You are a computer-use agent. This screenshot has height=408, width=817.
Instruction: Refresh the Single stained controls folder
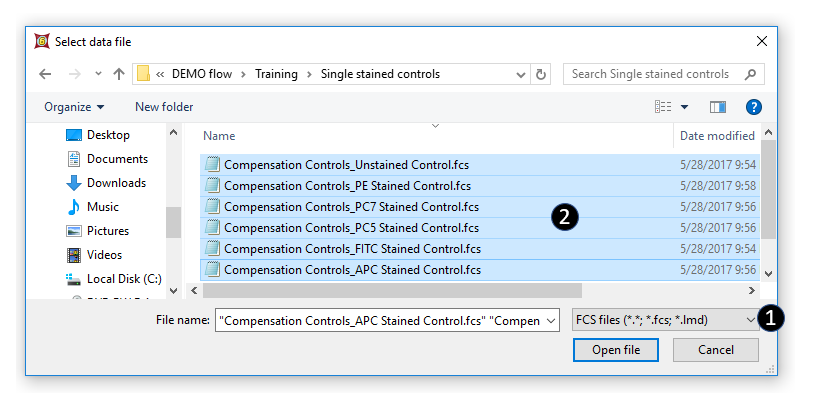pos(542,75)
